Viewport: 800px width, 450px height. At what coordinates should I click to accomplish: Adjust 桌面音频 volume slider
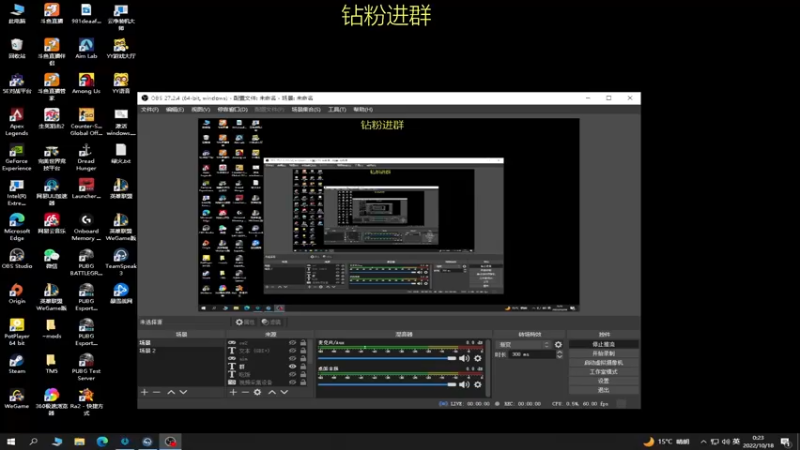pyautogui.click(x=387, y=385)
